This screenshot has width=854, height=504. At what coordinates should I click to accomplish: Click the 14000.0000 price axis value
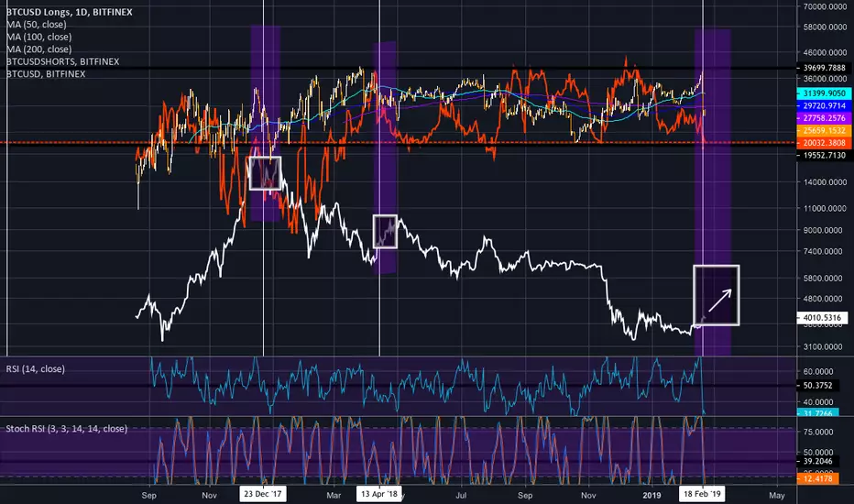tap(825, 182)
